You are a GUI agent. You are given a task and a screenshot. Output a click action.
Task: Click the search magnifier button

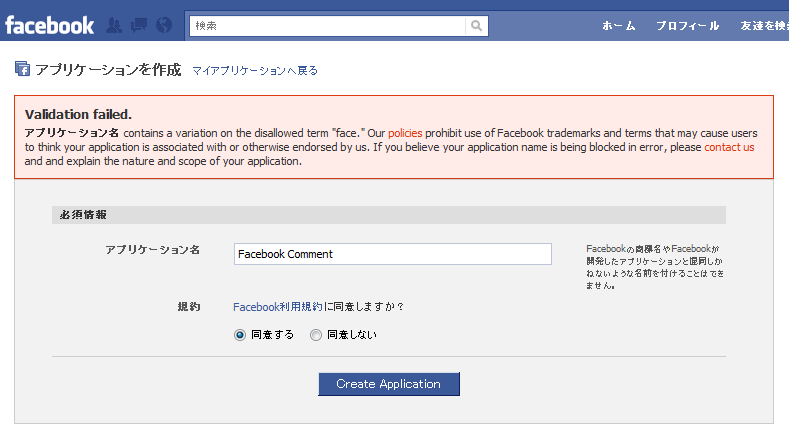tap(477, 26)
